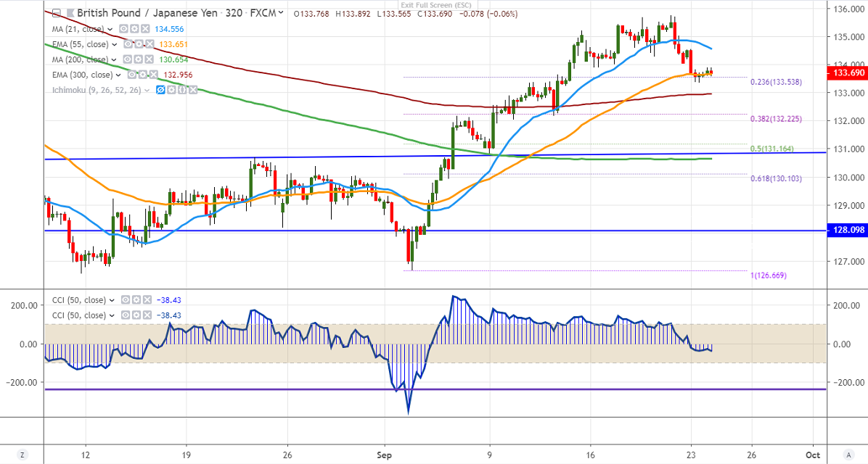Image resolution: width=868 pixels, height=464 pixels.
Task: Click the flag icon beside British Pound title
Action: pyautogui.click(x=70, y=13)
